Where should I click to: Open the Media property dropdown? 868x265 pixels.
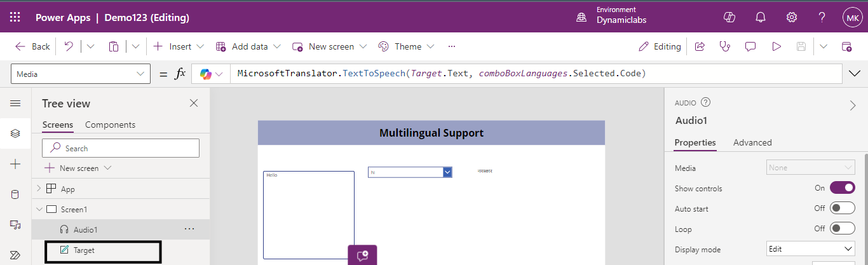pos(810,168)
